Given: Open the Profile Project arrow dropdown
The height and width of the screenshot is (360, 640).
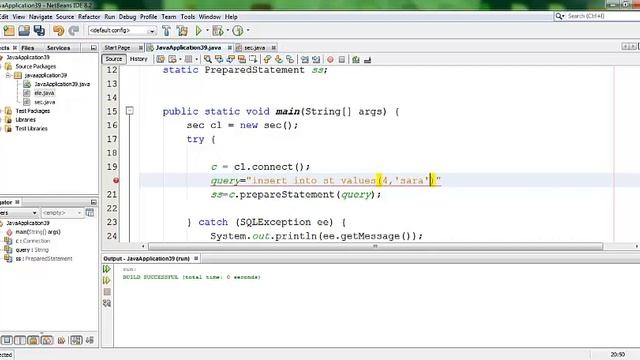Looking at the screenshot, I should pyautogui.click(x=248, y=31).
